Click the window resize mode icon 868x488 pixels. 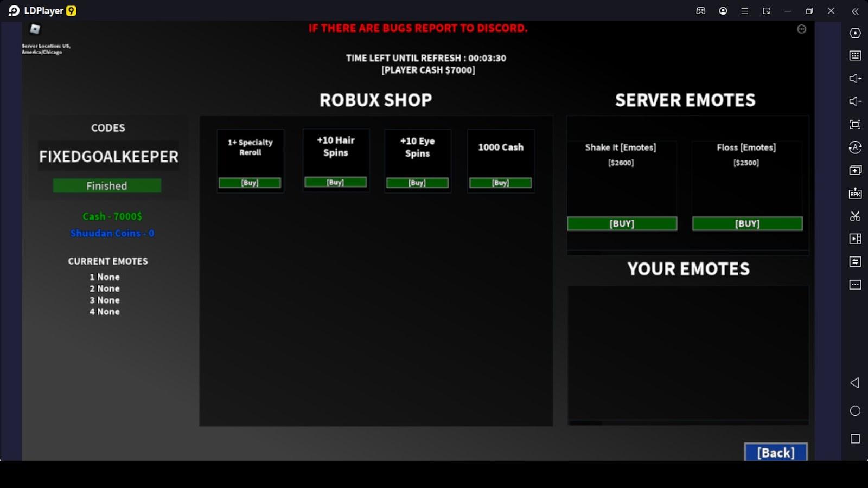[766, 10]
